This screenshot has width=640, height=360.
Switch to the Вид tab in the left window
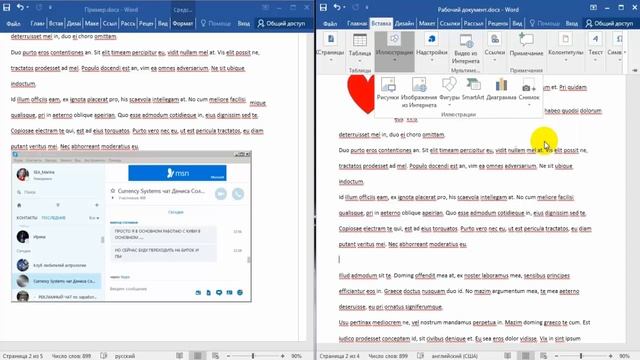coord(163,24)
